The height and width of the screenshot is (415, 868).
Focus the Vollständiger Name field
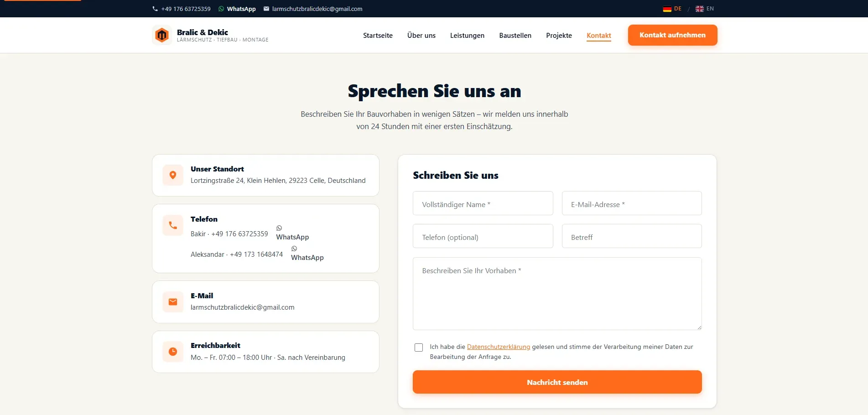tap(483, 203)
